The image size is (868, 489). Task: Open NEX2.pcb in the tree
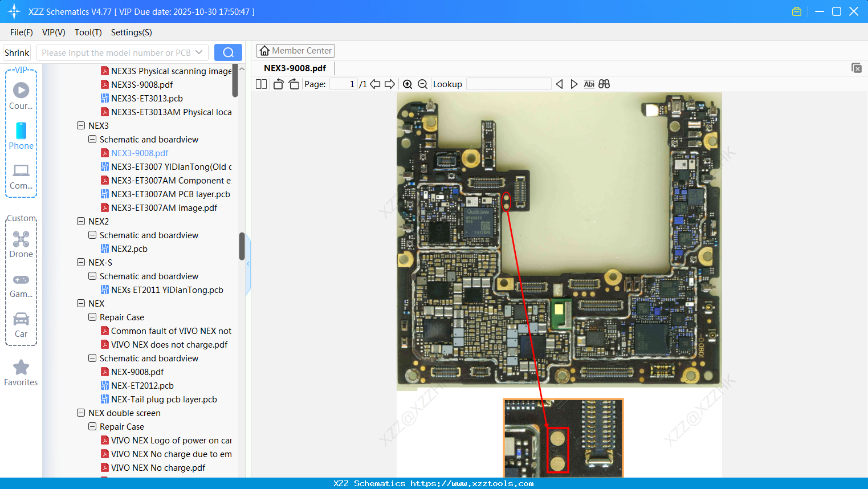point(129,248)
